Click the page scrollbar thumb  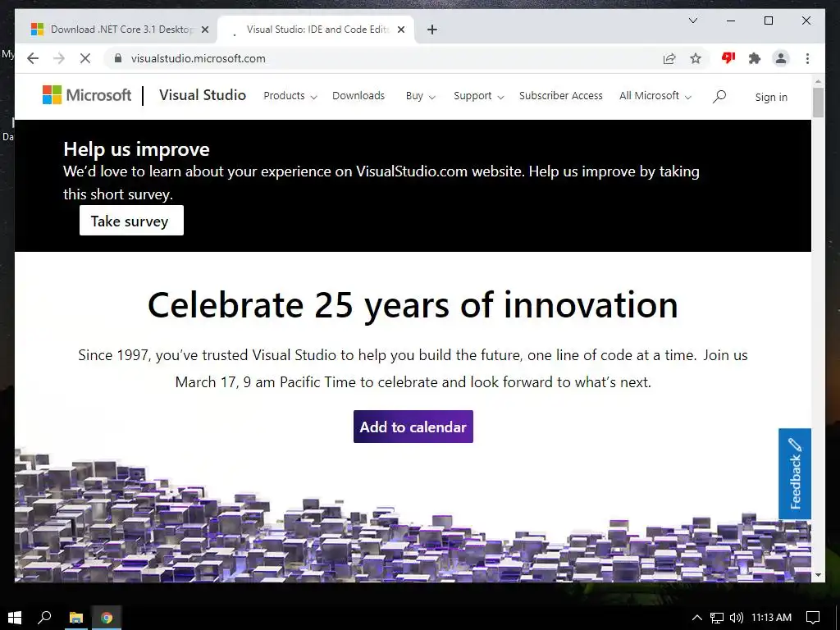(818, 102)
